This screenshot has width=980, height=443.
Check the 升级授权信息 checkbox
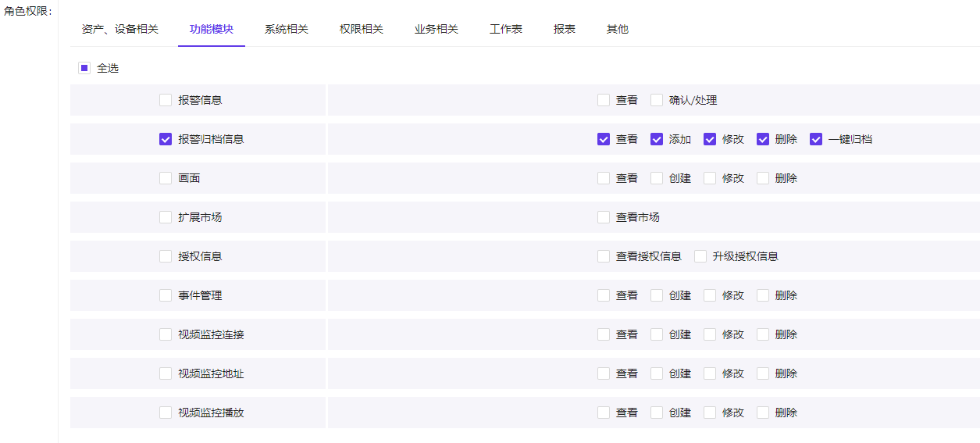pos(700,256)
